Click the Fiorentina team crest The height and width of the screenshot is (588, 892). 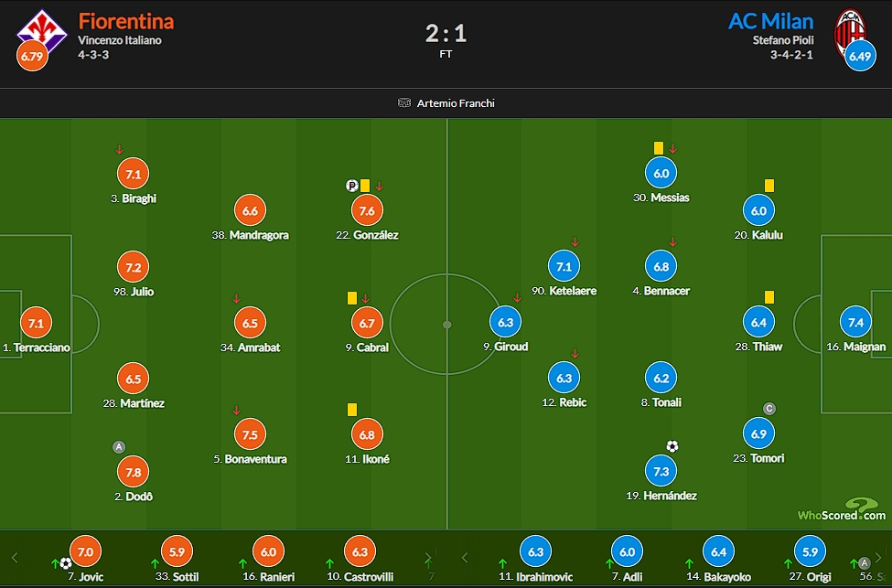pos(41,31)
